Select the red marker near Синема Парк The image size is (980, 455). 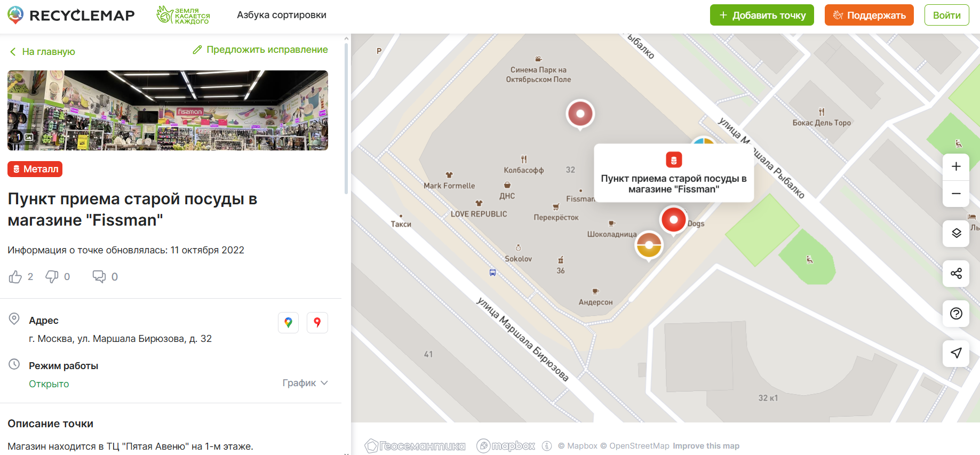pyautogui.click(x=580, y=114)
